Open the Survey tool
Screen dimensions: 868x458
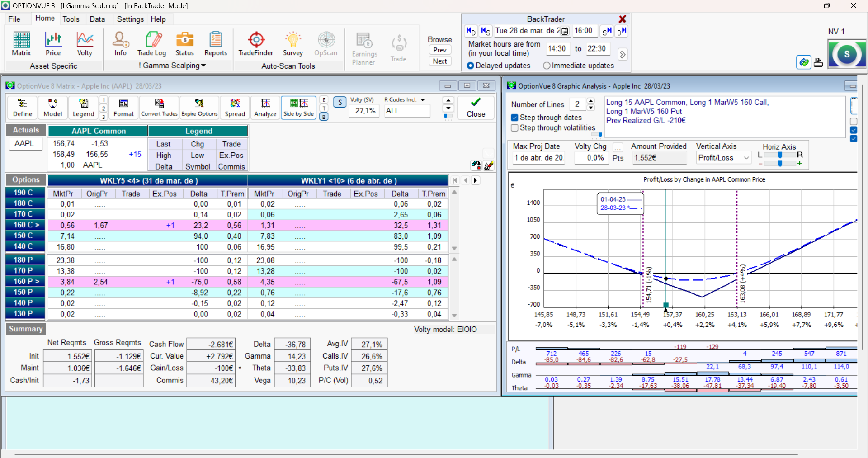[x=293, y=44]
